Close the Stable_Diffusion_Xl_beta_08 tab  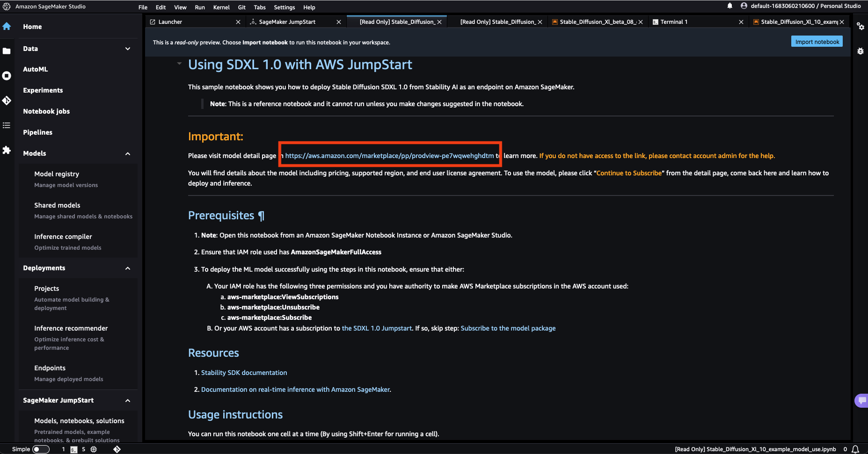point(641,22)
